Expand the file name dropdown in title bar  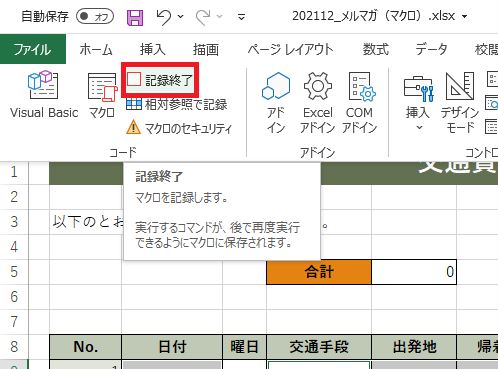(464, 16)
